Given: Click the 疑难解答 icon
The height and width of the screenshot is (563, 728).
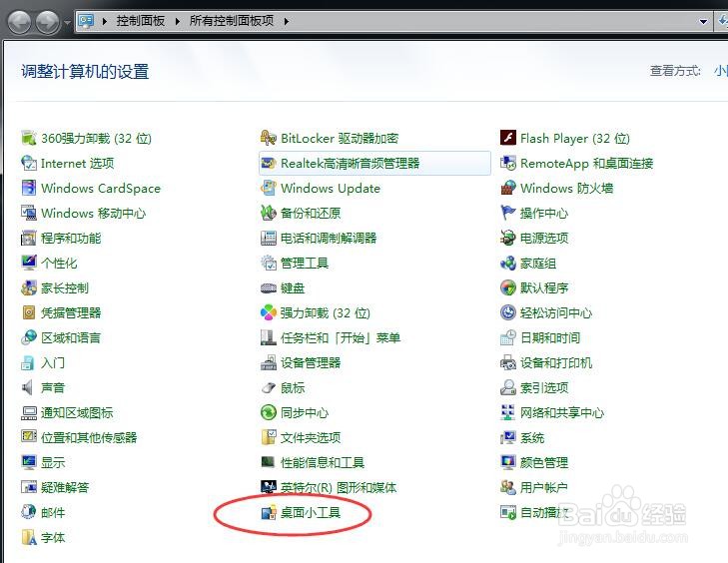Looking at the screenshot, I should [x=29, y=487].
